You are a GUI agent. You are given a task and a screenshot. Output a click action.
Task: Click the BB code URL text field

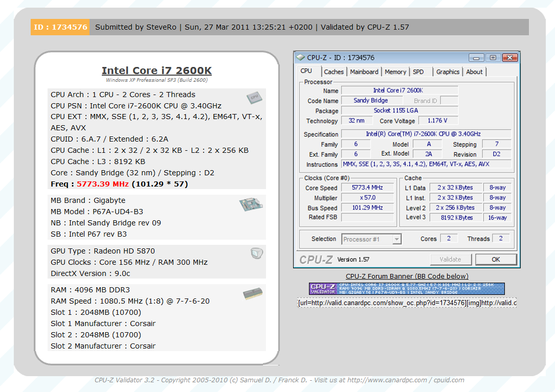pos(407,303)
